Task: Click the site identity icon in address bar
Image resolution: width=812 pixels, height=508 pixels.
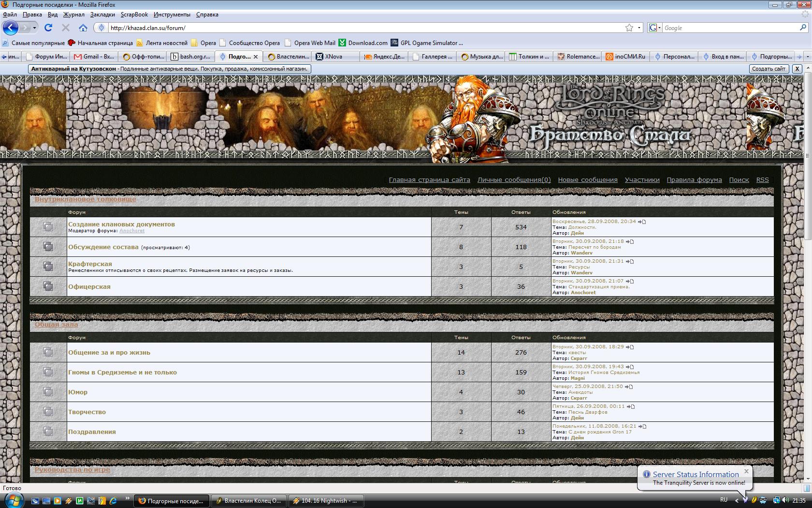Action: click(x=101, y=28)
